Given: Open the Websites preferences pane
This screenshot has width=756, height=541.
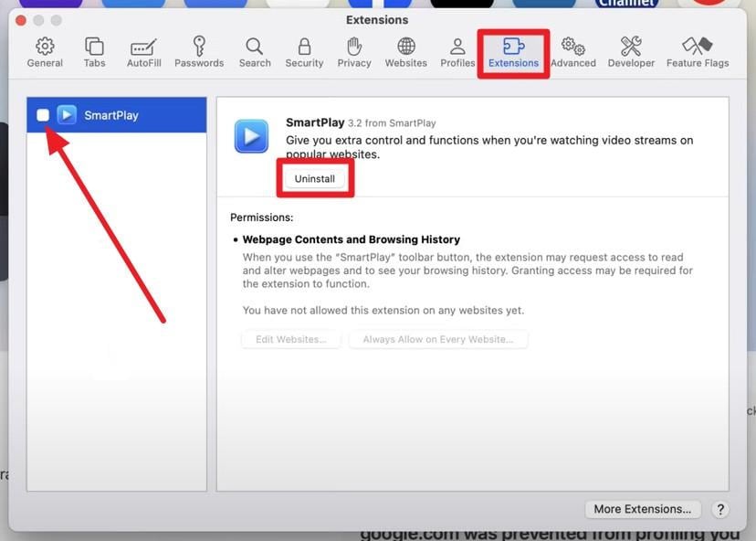Looking at the screenshot, I should [406, 52].
